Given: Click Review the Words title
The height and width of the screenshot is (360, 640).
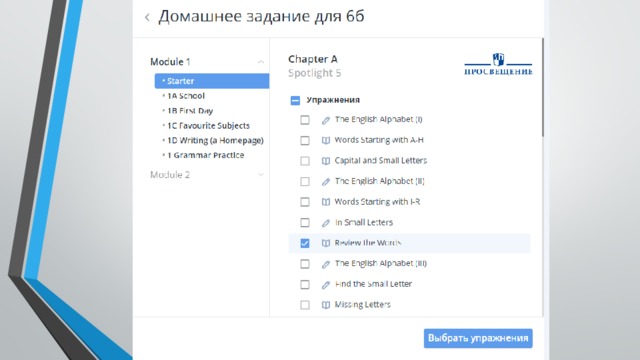Looking at the screenshot, I should (x=367, y=243).
